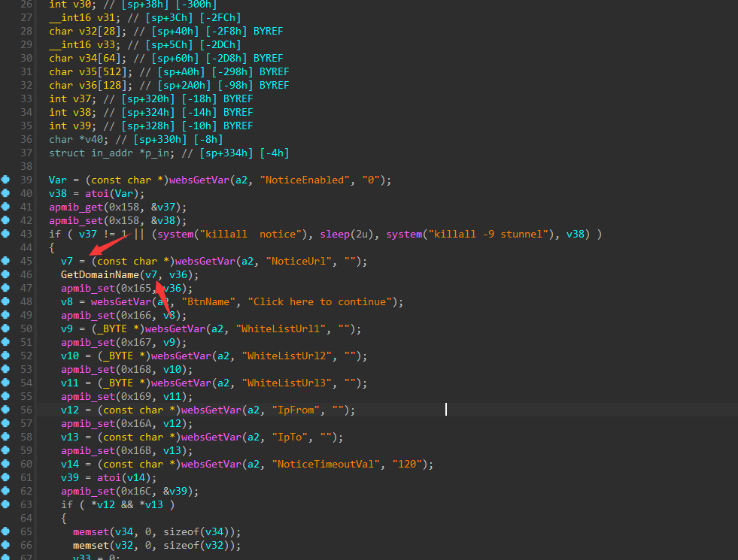This screenshot has height=560, width=738.
Task: Follow atoi call on line 40
Action: pyautogui.click(x=97, y=194)
